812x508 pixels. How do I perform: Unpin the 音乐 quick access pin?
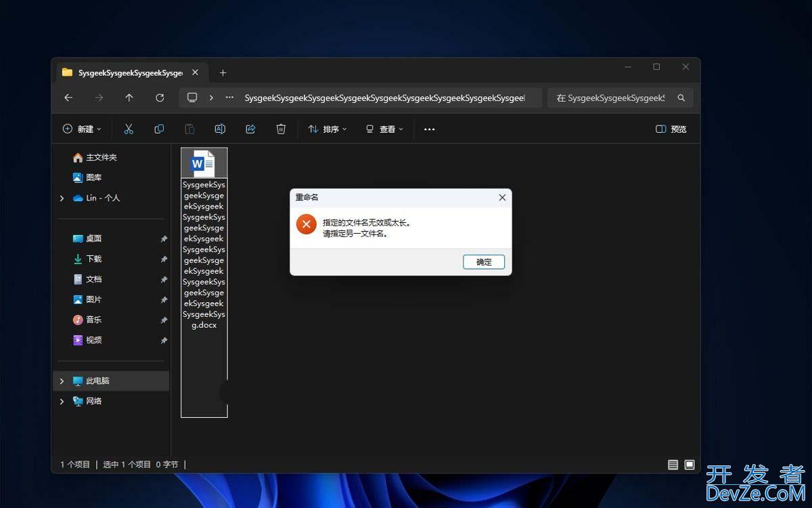click(x=164, y=320)
